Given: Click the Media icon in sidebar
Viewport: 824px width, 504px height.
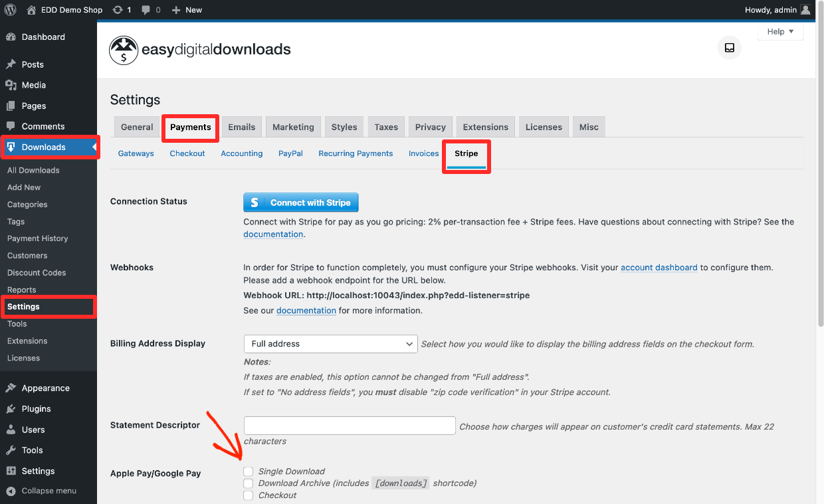Looking at the screenshot, I should click(x=11, y=85).
